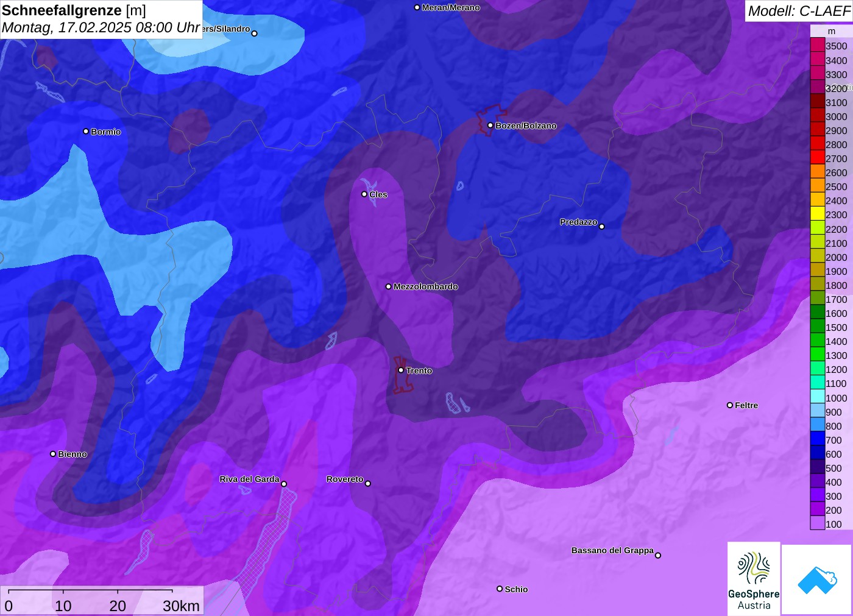The height and width of the screenshot is (616, 853).
Task: Click the 'Meran/Merano' label text
Action: tap(451, 7)
